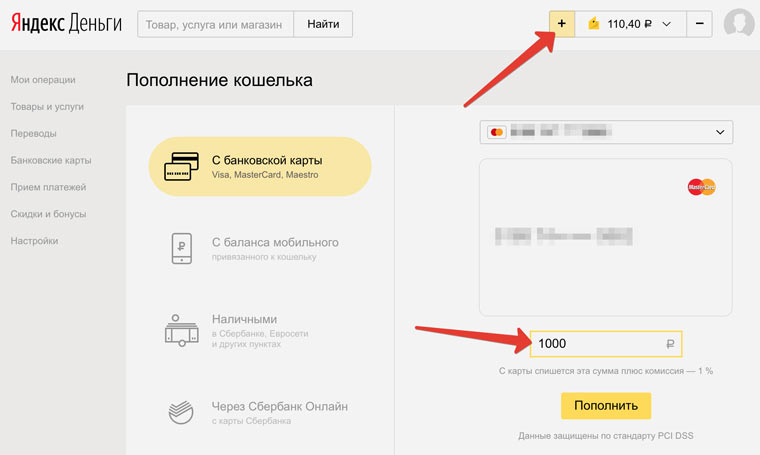
Task: Focus the Товар, услуга или магазин search field
Action: 215,24
